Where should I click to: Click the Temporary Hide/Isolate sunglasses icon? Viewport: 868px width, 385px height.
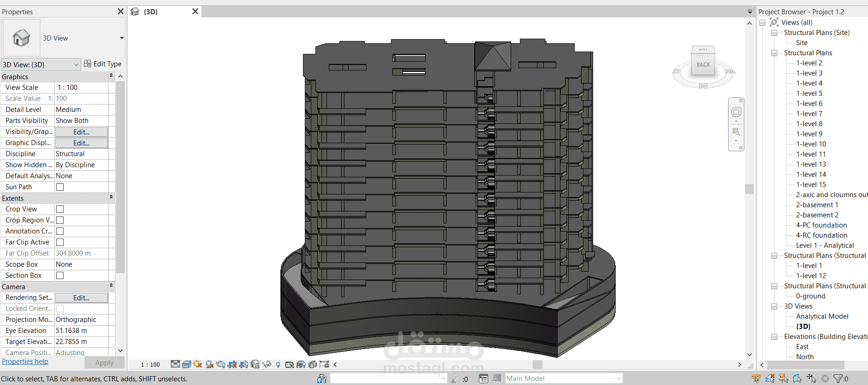tap(267, 364)
